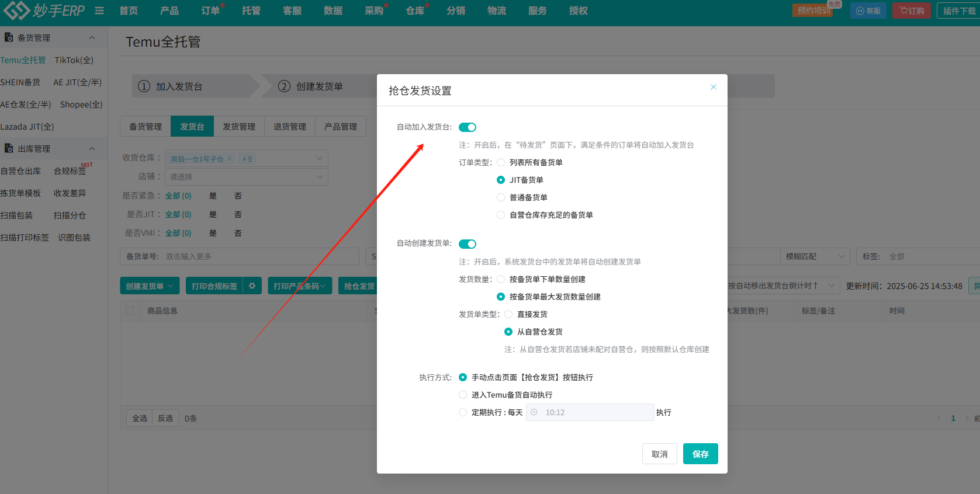The image size is (980, 494).
Task: Click the 全选 button below the table
Action: [140, 418]
